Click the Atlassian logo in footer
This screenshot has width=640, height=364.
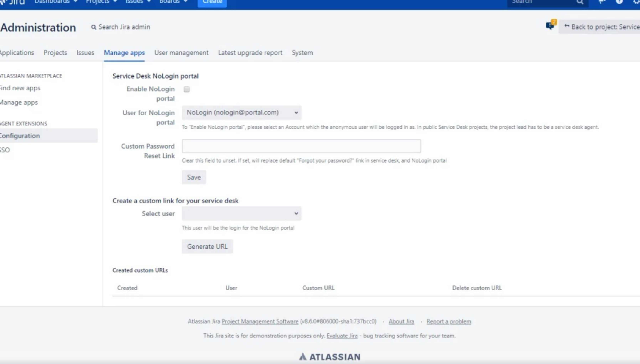tap(330, 357)
